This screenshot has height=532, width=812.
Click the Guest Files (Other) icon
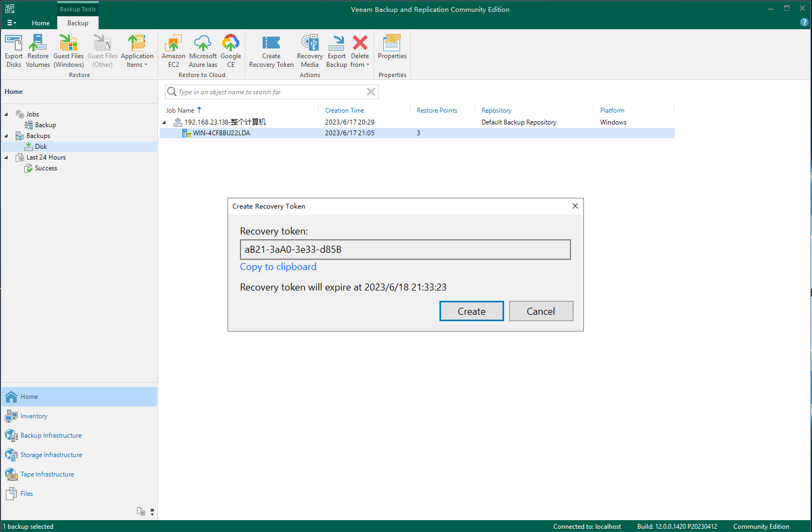point(102,51)
